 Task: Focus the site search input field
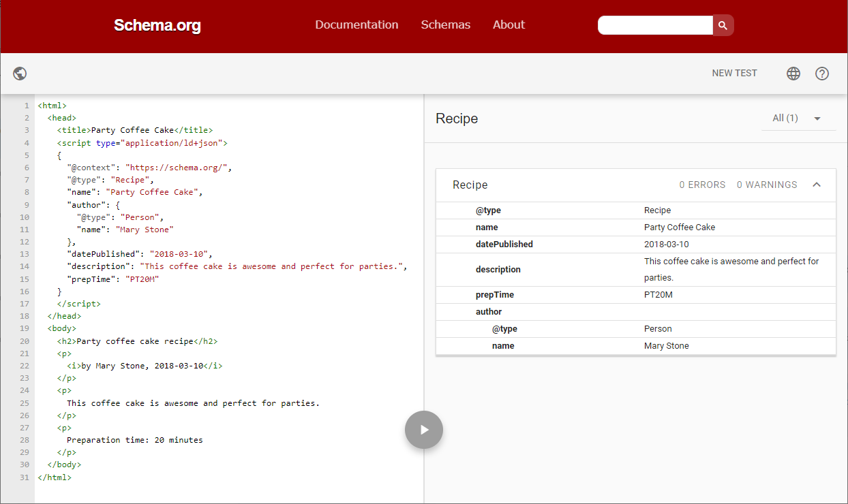[x=655, y=25]
